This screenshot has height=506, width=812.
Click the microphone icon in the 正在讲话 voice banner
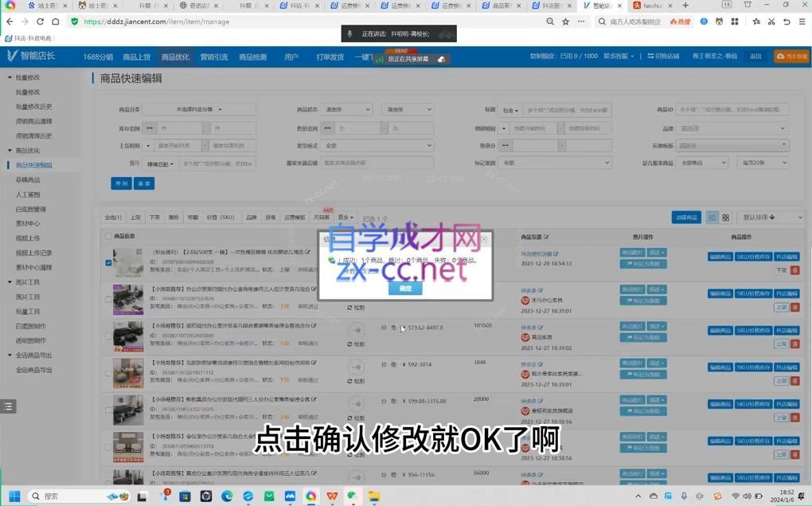click(350, 33)
